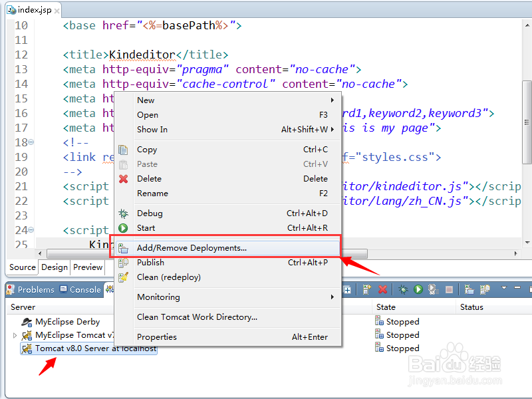Open the Problems view tab
This screenshot has width=532, height=399.
(31, 289)
